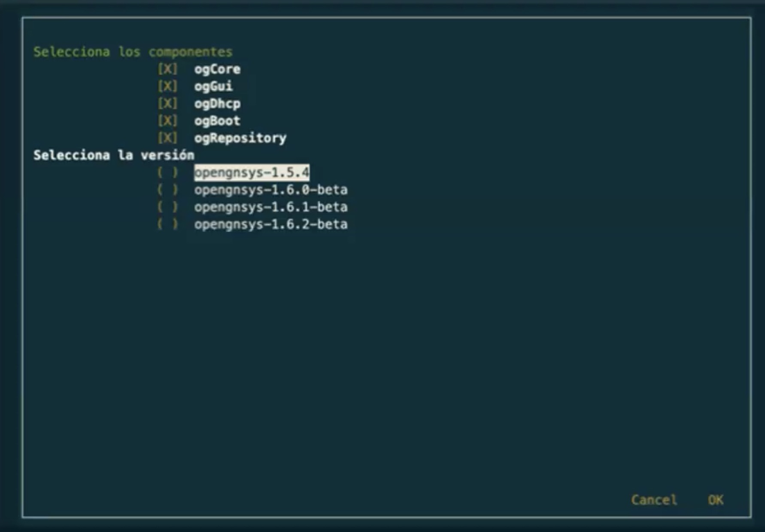This screenshot has width=765, height=532.
Task: Click the ogBoot label text
Action: [x=217, y=121]
